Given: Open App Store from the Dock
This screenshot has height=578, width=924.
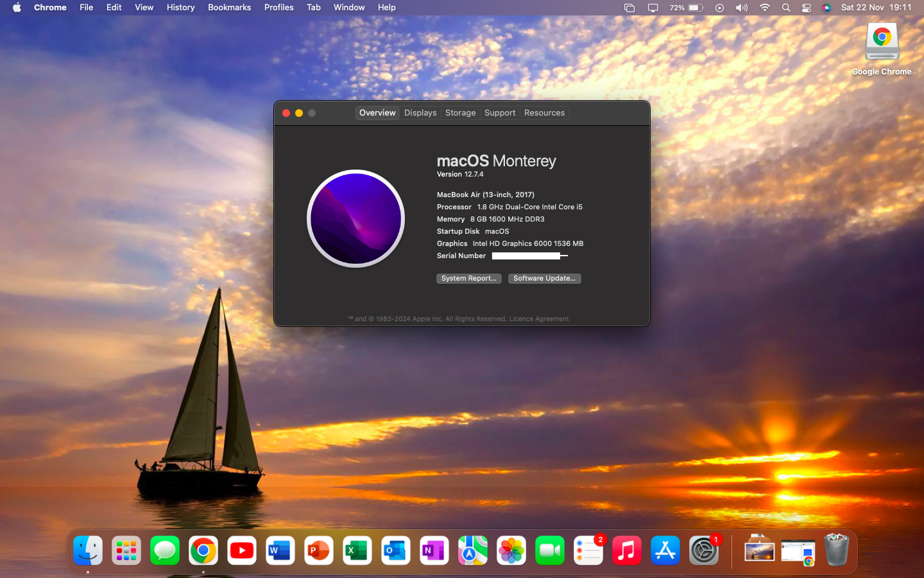Looking at the screenshot, I should (665, 550).
